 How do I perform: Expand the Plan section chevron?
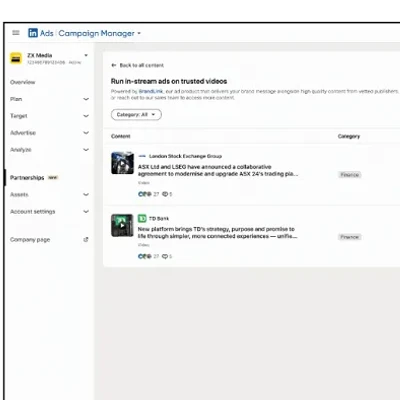(86, 99)
